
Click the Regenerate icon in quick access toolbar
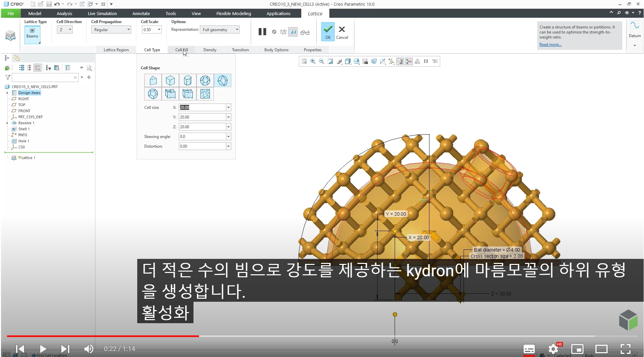pyautogui.click(x=82, y=4)
